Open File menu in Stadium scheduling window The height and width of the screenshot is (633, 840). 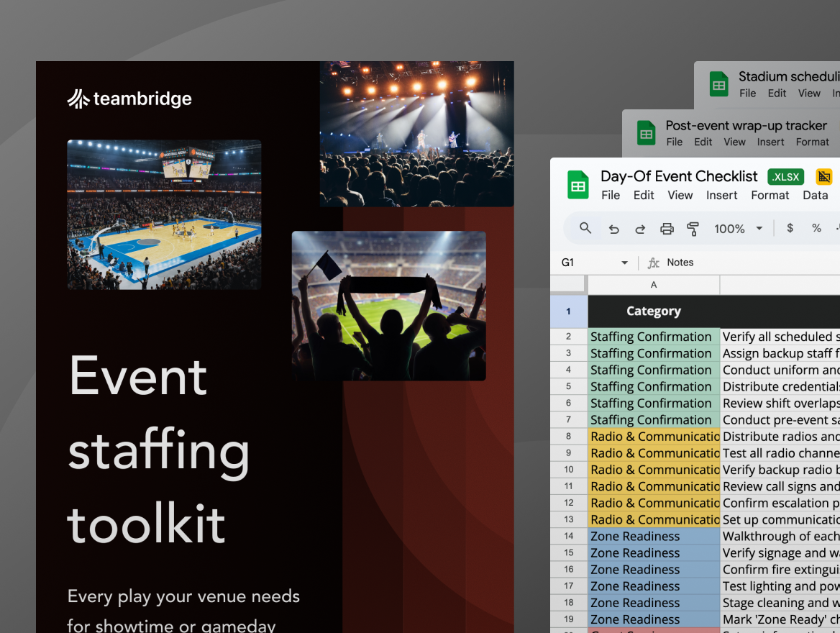point(748,94)
